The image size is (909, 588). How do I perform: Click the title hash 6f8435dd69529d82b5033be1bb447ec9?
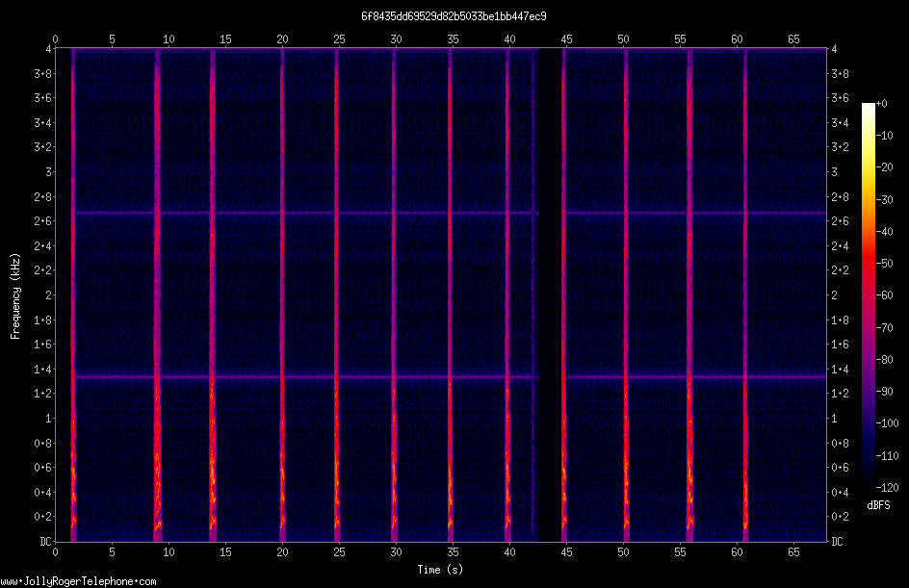pyautogui.click(x=454, y=16)
